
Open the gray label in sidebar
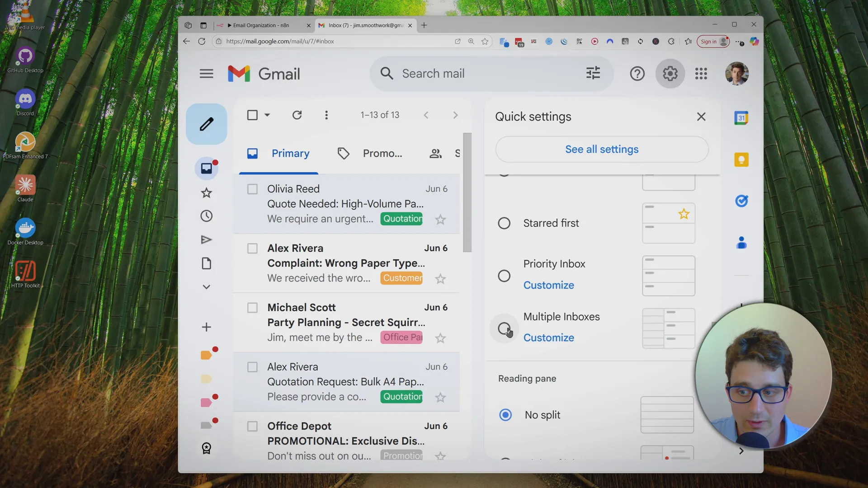coord(206,425)
